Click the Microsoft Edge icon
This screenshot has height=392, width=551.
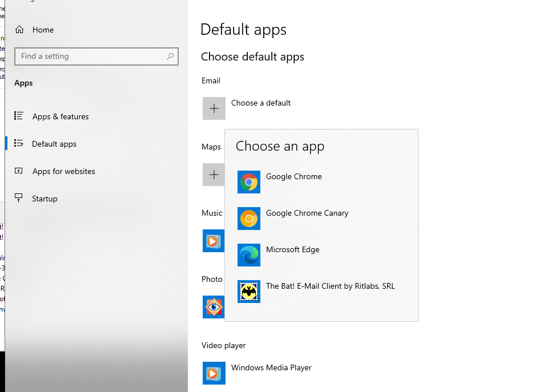coord(249,255)
